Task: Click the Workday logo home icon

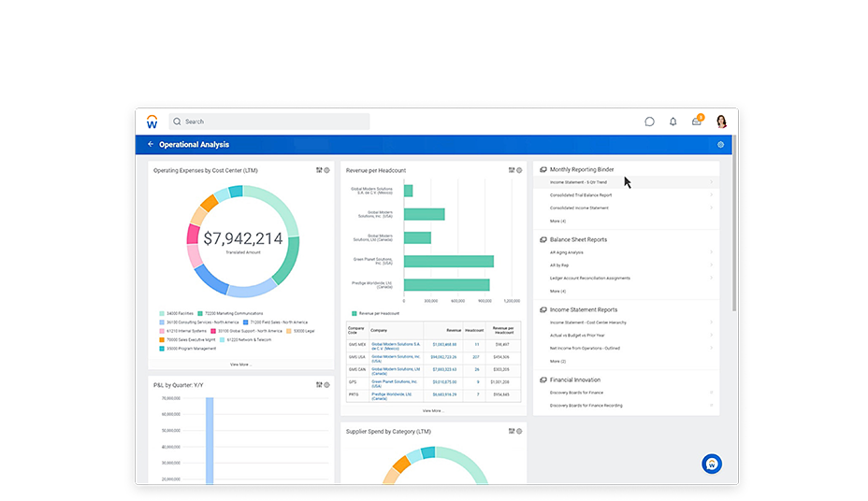Action: [152, 122]
